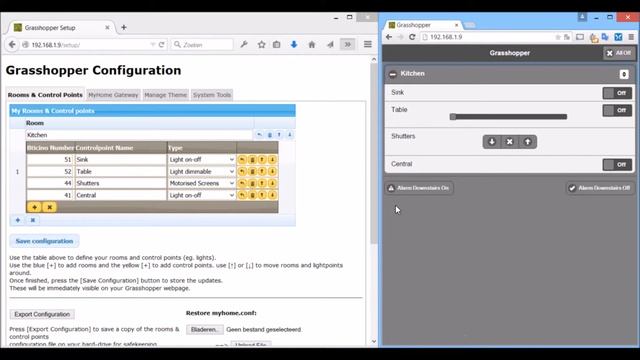Delete the Shutters control point row
Image resolution: width=640 pixels, height=360 pixels.
click(x=252, y=183)
